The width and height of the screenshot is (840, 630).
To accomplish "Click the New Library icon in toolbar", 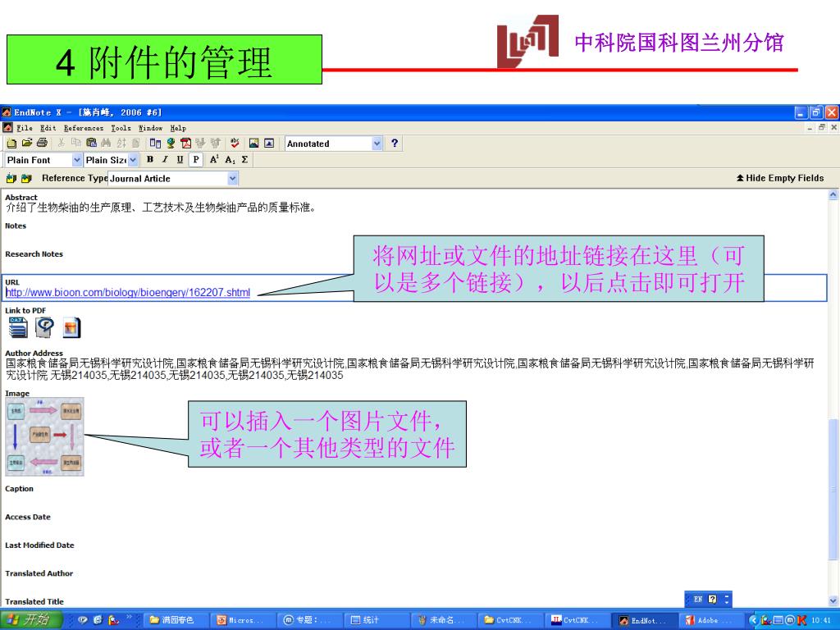I will (x=11, y=143).
